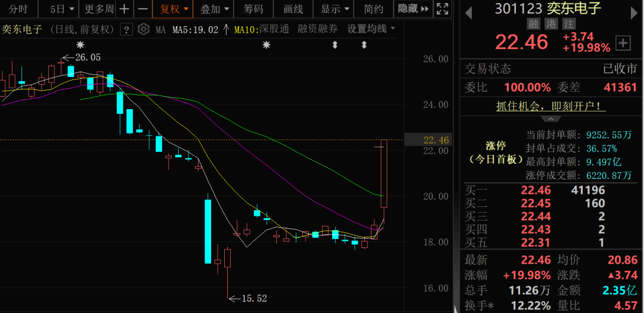The height and width of the screenshot is (313, 644).
Task: Open the 设置均线 moving average settings dropdown
Action: click(371, 29)
